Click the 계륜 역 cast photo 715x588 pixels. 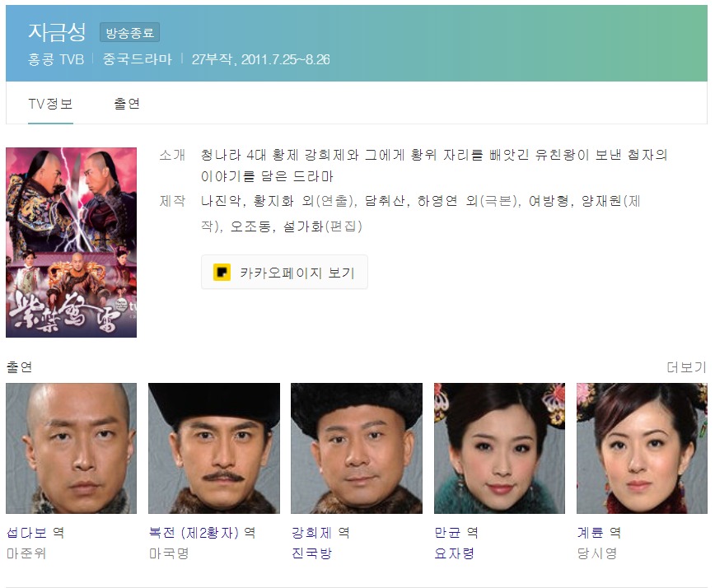[x=642, y=448]
